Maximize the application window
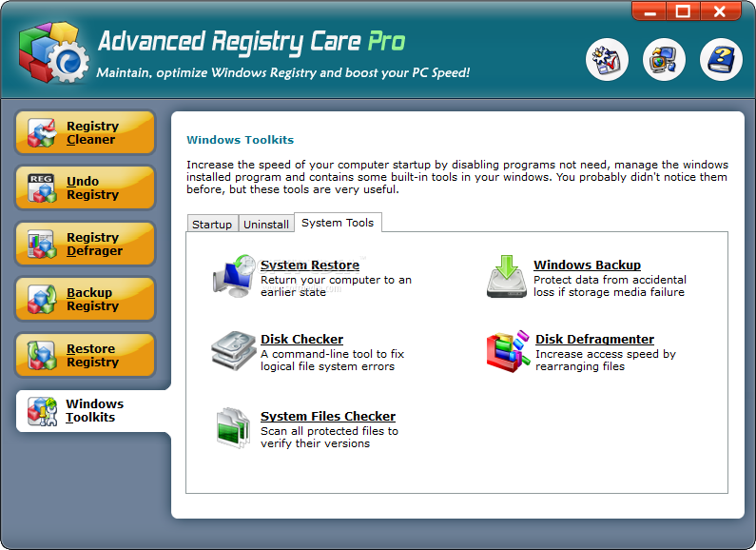756x550 pixels. 683,11
